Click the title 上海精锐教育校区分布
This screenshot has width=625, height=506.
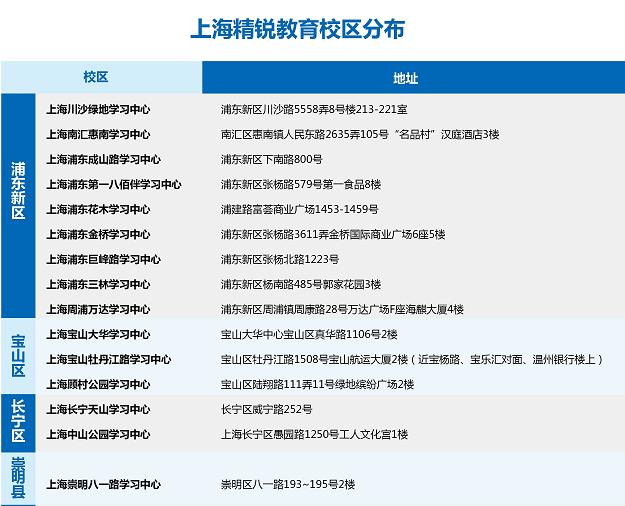(298, 29)
